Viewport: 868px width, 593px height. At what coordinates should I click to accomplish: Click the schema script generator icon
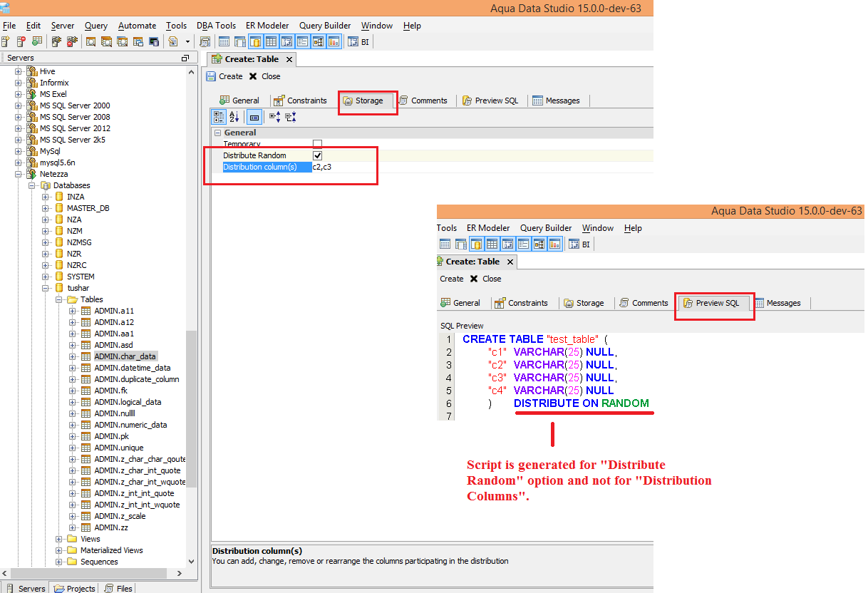205,41
